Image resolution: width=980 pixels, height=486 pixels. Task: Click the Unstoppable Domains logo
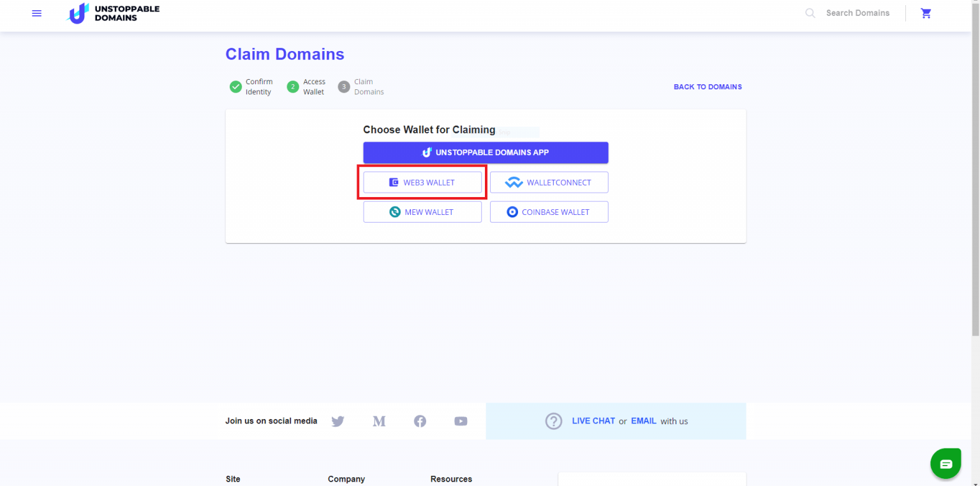click(113, 13)
